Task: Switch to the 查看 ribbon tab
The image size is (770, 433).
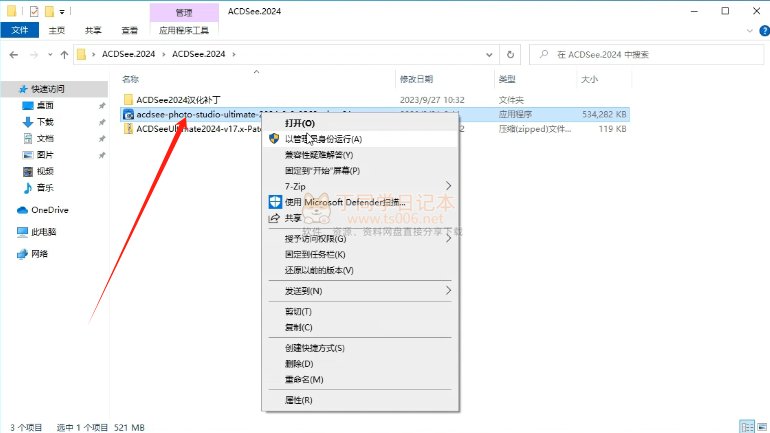Action: click(x=130, y=30)
